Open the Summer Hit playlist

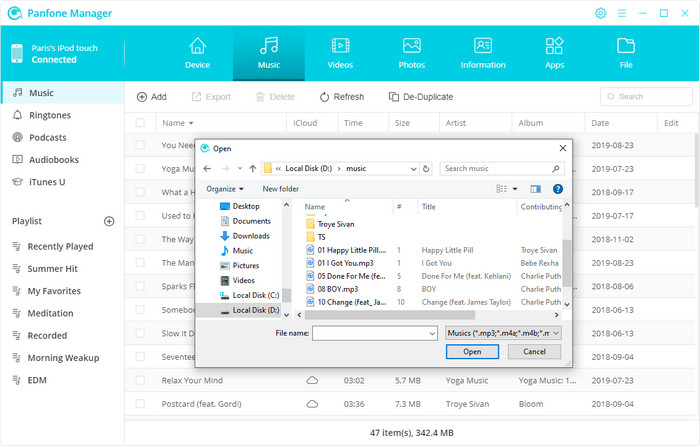coord(55,268)
